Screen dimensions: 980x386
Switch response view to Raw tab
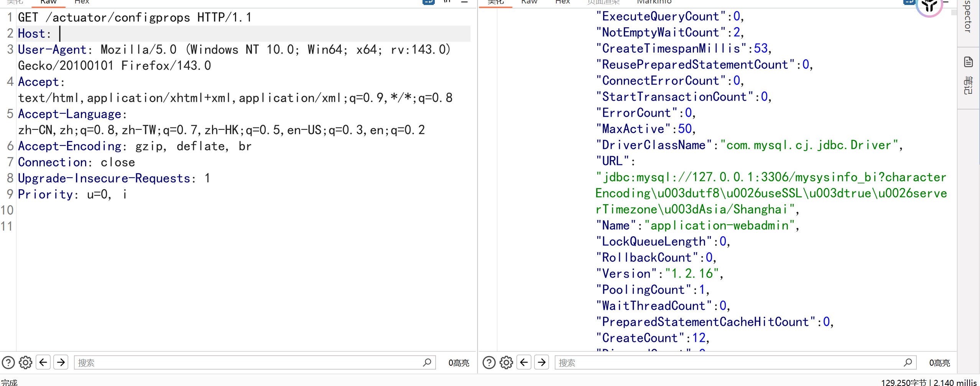pos(529,2)
